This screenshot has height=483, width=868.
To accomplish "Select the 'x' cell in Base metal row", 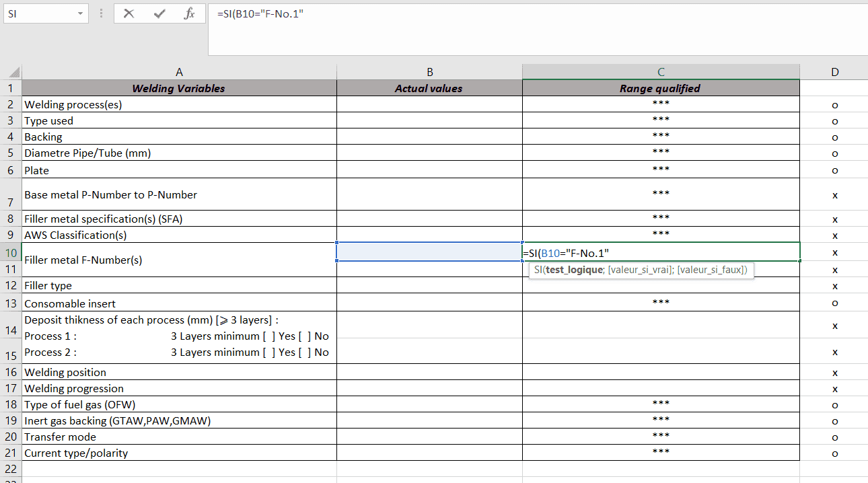I will pos(834,194).
